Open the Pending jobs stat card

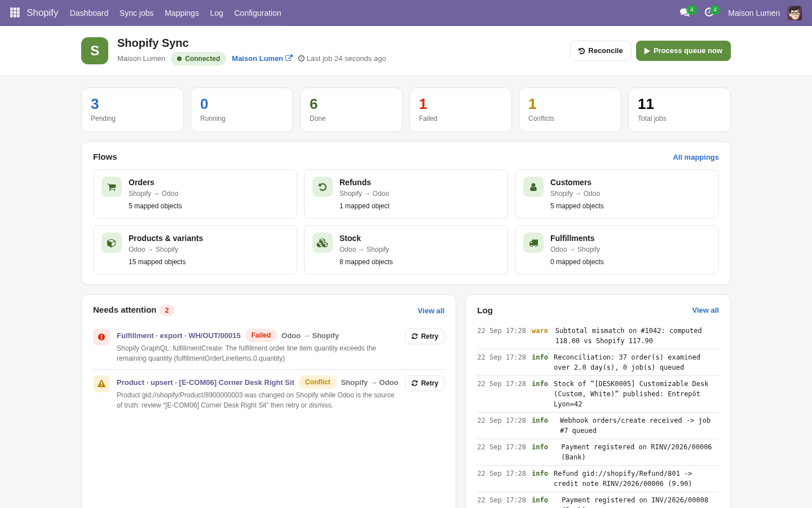(133, 110)
